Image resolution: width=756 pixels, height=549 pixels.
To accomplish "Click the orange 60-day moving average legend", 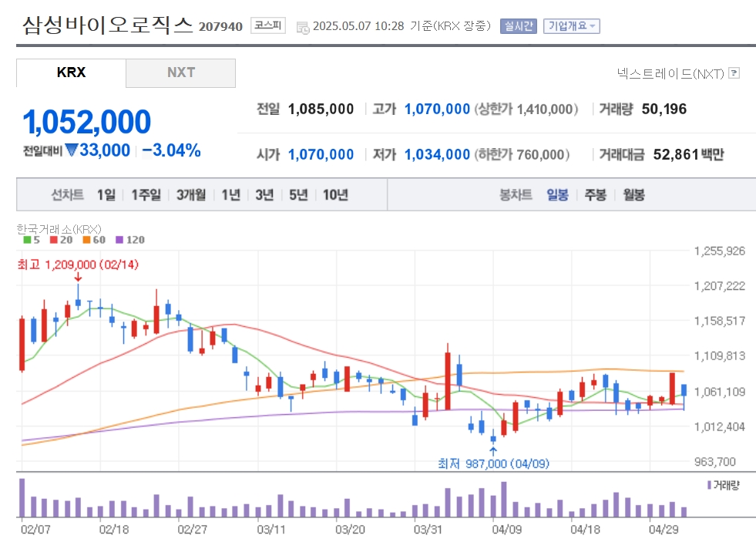I will [x=93, y=240].
